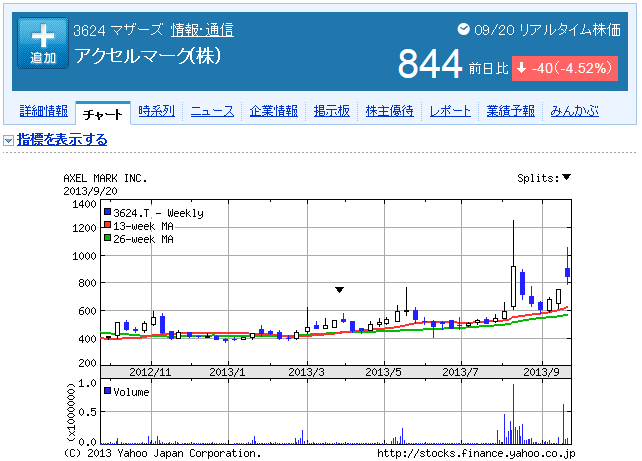Open the 詳細情報 tab
The height and width of the screenshot is (461, 642).
[x=44, y=111]
